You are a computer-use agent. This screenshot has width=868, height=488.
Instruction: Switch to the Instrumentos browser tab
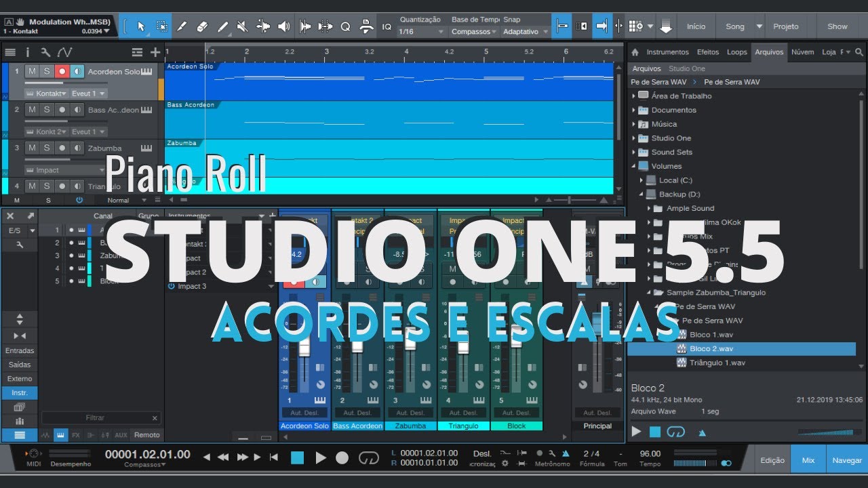tap(667, 52)
